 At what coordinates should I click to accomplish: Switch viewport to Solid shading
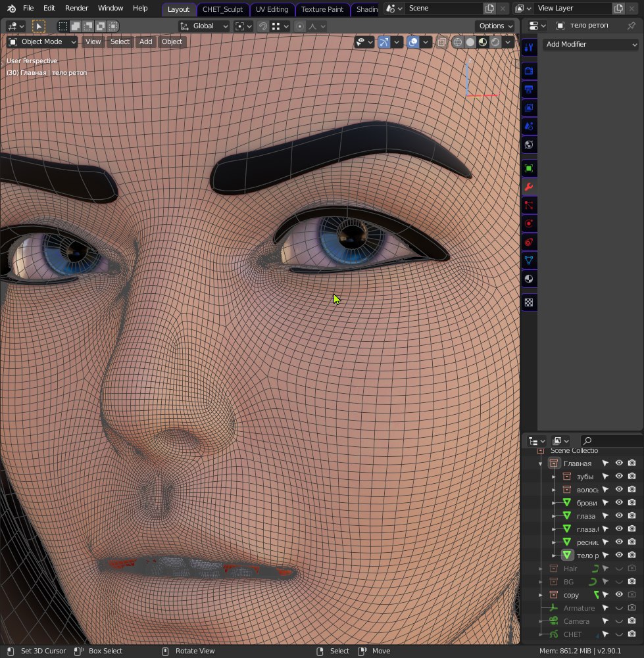click(470, 42)
